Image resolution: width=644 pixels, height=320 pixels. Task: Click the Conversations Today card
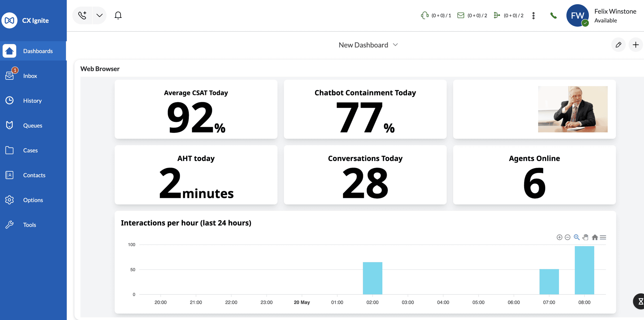coord(365,175)
